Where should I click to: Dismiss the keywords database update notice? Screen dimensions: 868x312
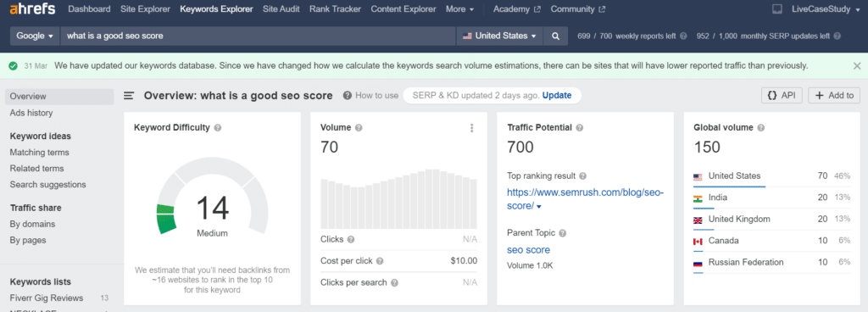[856, 66]
